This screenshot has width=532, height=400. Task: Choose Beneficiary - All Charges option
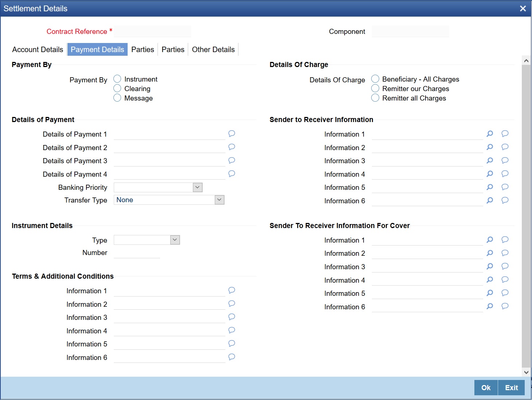pos(375,79)
